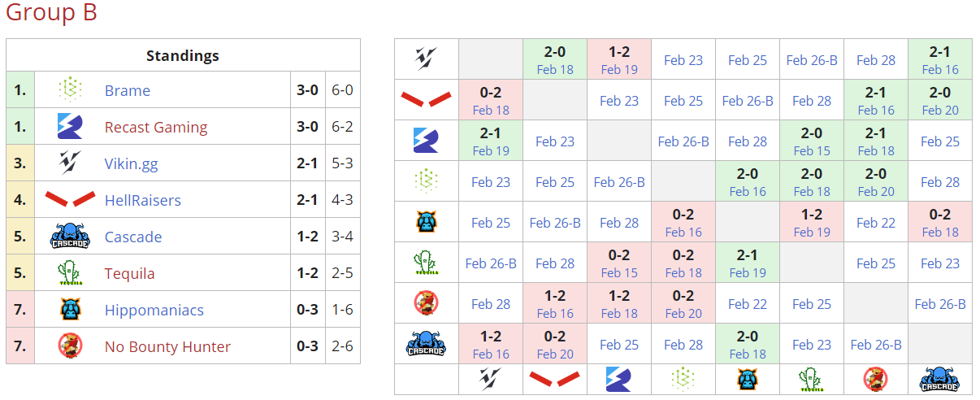980x400 pixels.
Task: Click the Brame logo in the standings
Action: [x=71, y=90]
